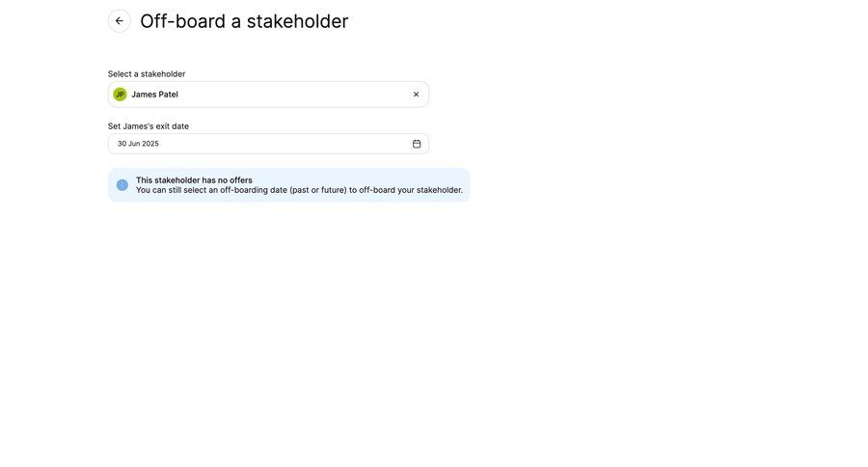This screenshot has width=868, height=467.
Task: Click empty space right of James Patel name
Action: [x=289, y=95]
